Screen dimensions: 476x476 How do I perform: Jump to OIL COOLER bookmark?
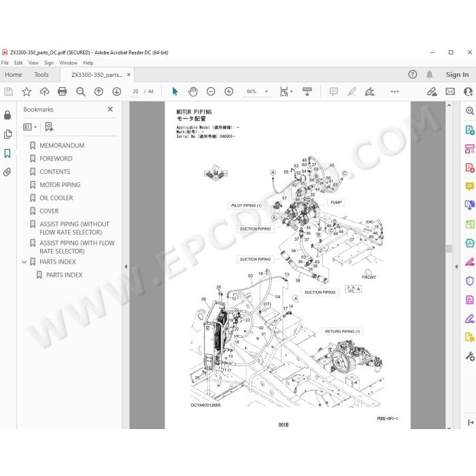coord(56,198)
